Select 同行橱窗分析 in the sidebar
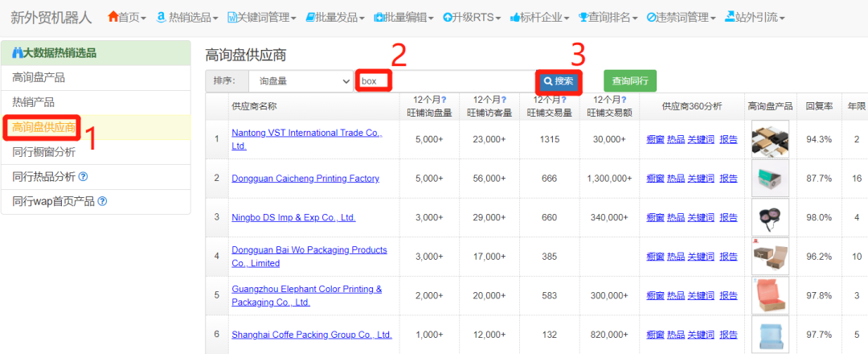 pyautogui.click(x=96, y=152)
